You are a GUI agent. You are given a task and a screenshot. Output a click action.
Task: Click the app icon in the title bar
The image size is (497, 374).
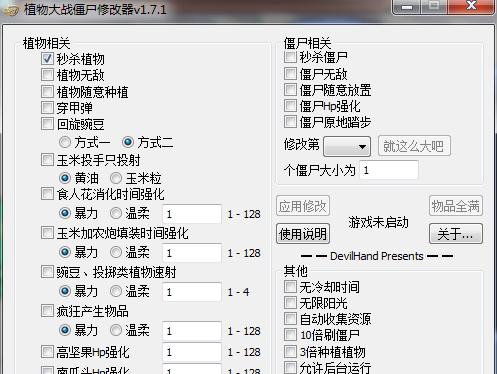(x=11, y=10)
